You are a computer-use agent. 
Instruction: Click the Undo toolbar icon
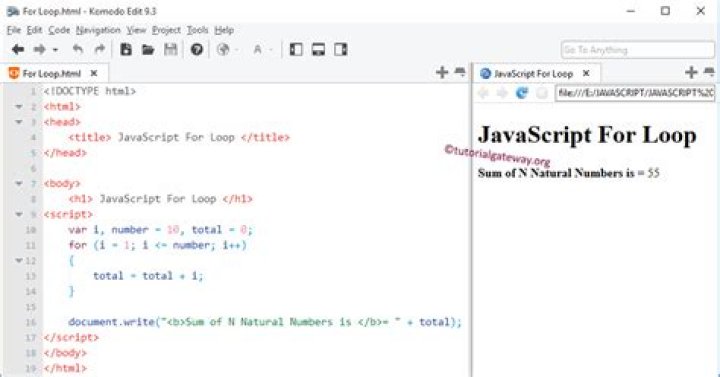pyautogui.click(x=78, y=49)
